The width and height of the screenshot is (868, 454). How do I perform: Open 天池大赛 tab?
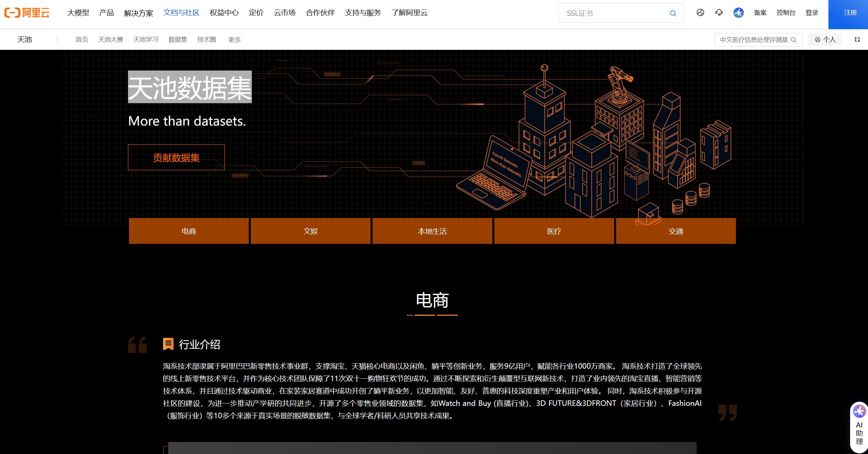point(110,40)
